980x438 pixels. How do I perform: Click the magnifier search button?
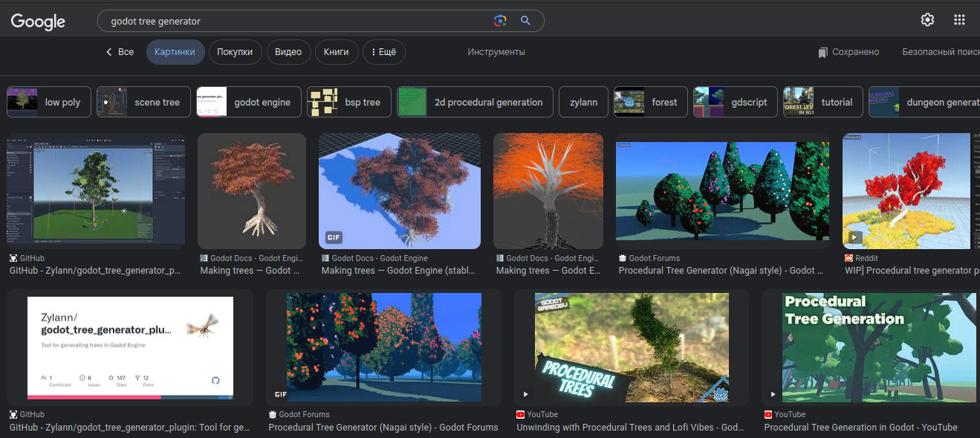(x=525, y=21)
